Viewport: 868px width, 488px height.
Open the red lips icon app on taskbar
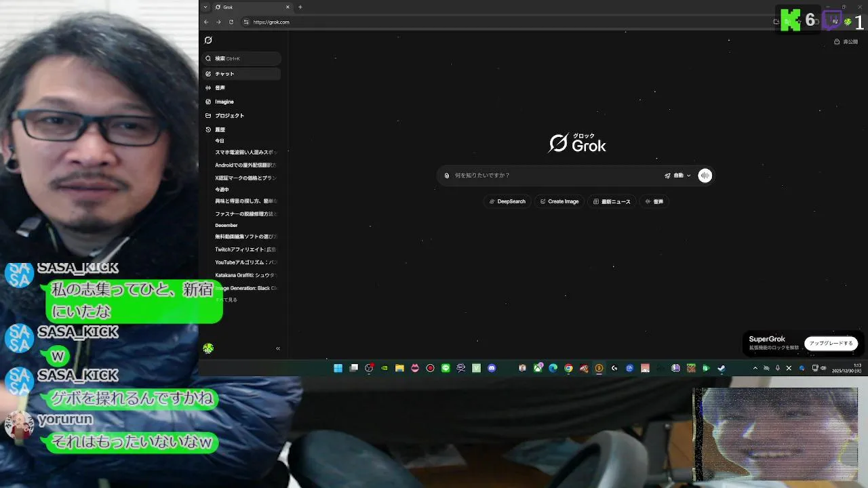[415, 368]
